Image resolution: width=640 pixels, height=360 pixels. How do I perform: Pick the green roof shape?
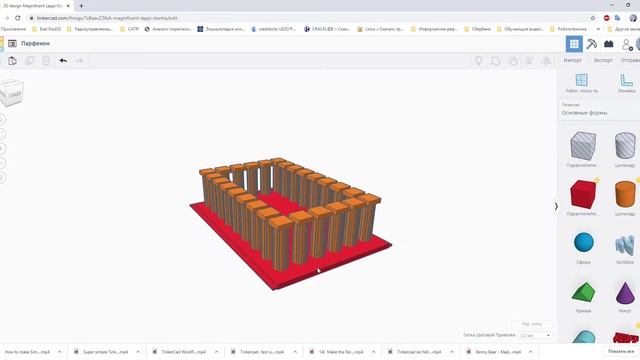(x=584, y=292)
